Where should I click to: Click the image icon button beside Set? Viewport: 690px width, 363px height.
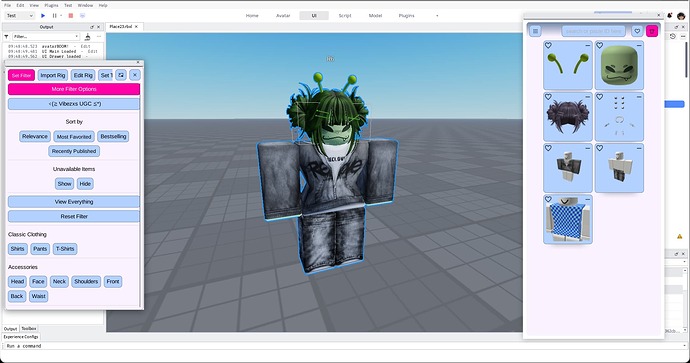(121, 75)
